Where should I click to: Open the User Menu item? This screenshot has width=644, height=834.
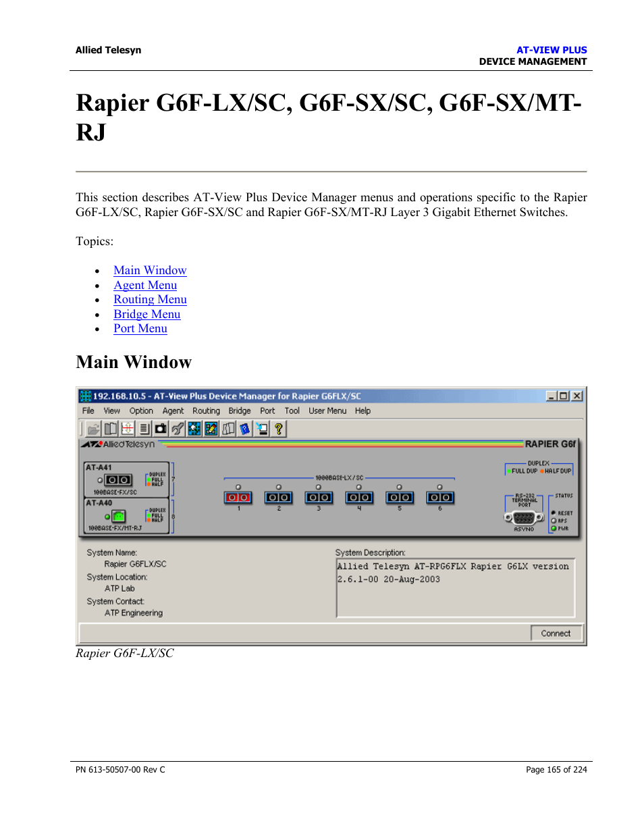click(327, 411)
